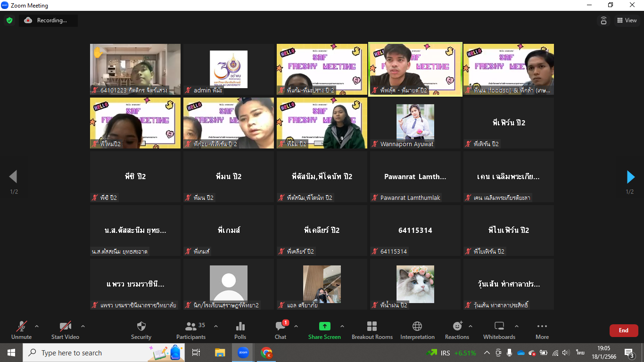Open the View layout menu
Viewport: 644px width, 362px height.
(x=627, y=20)
